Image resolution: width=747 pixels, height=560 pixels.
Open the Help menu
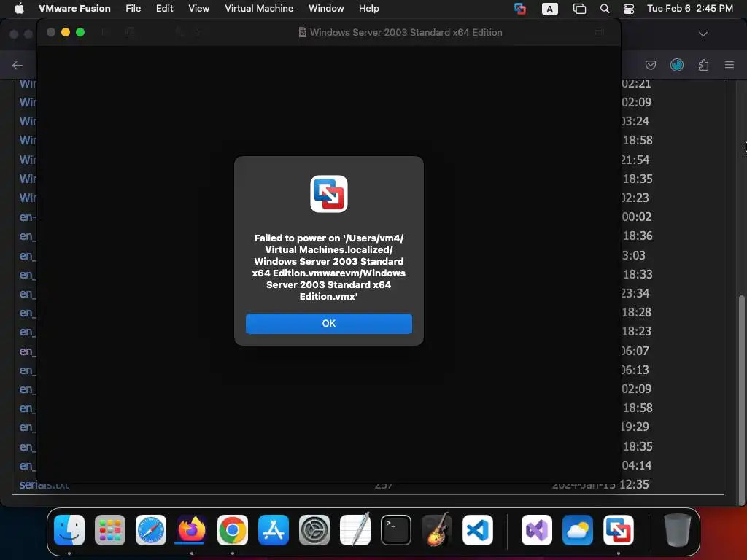click(x=368, y=8)
